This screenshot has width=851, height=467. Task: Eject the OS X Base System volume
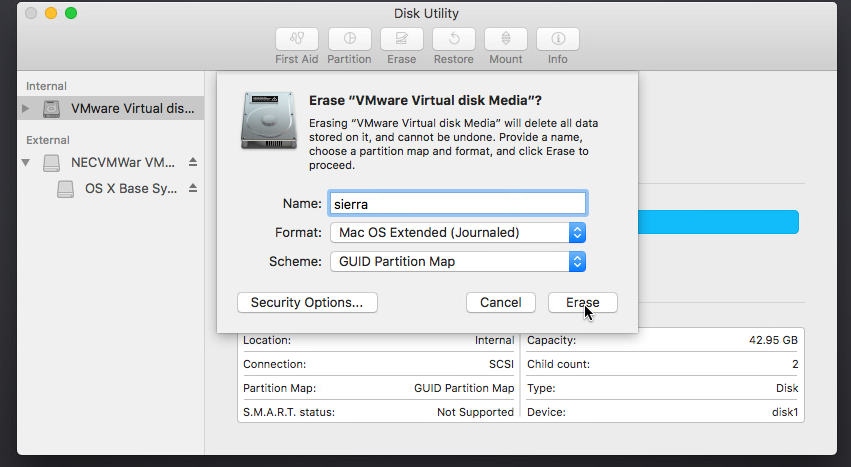coord(193,188)
